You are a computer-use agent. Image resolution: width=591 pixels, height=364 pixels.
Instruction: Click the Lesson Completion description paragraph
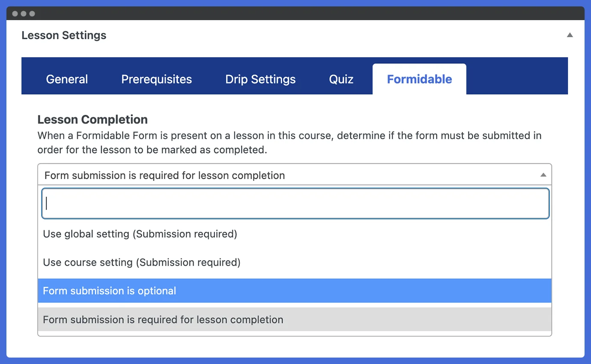tap(289, 143)
